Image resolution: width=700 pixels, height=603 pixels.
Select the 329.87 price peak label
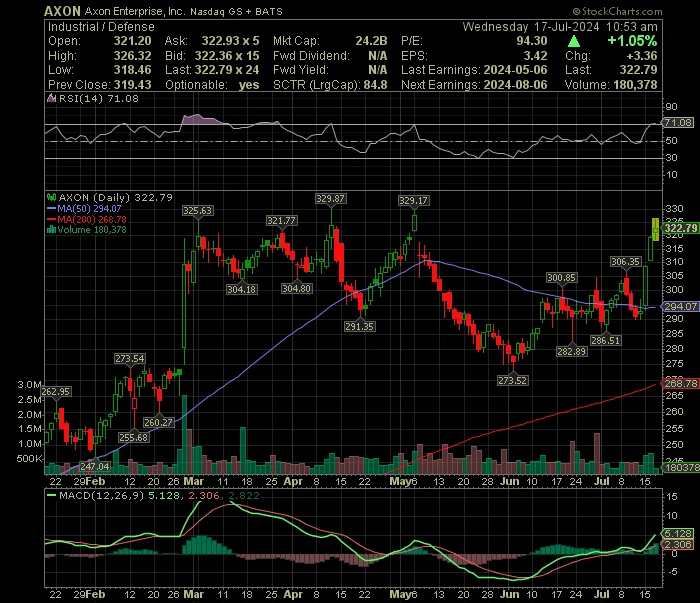click(x=330, y=199)
